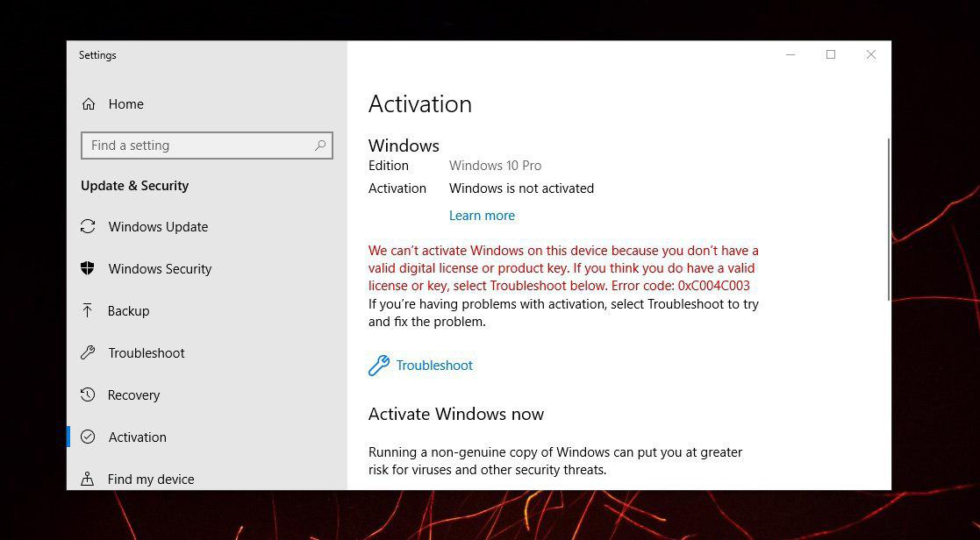Click the Settings window title text
The image size is (980, 540).
tap(97, 55)
